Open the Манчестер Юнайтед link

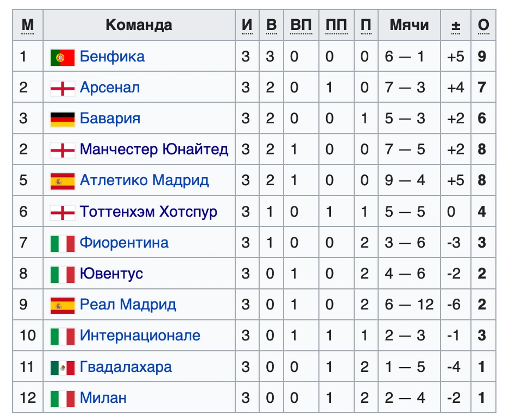(x=154, y=150)
